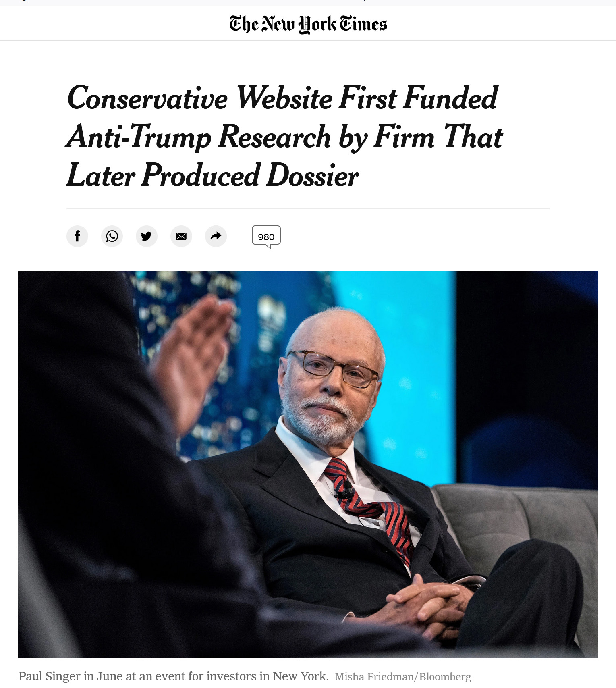The width and height of the screenshot is (616, 688).
Task: Tweet the article using Twitter icon
Action: click(x=147, y=236)
